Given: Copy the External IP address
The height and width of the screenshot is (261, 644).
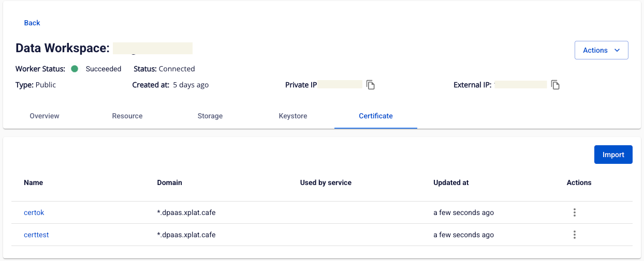Looking at the screenshot, I should click(x=555, y=85).
